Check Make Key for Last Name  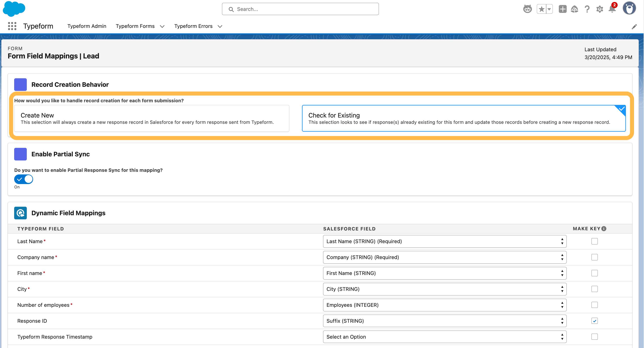click(x=595, y=241)
